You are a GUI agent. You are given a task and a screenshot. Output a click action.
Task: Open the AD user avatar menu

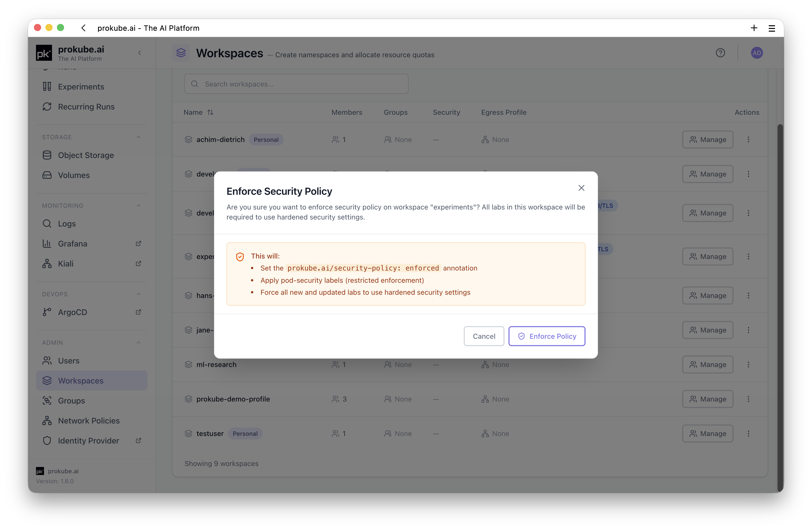coord(757,53)
